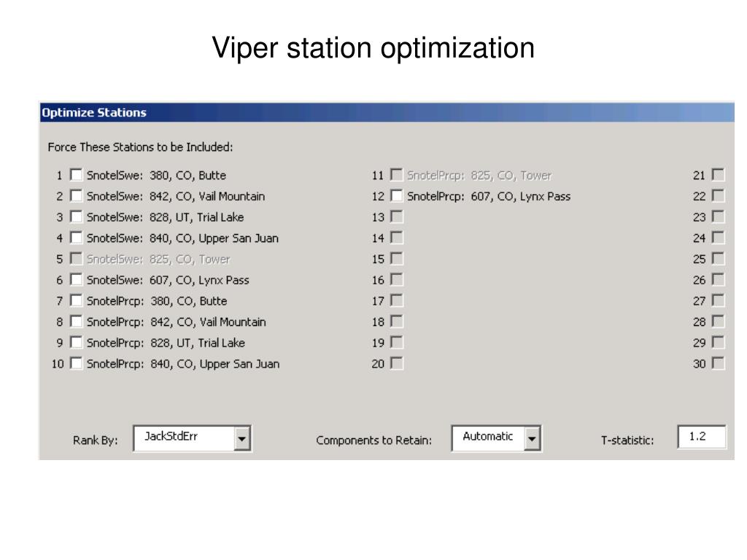Viewport: 747px width, 560px height.
Task: Click the 'SnotelSwe: 607, CO, Lynx Pass' label
Action: point(168,280)
